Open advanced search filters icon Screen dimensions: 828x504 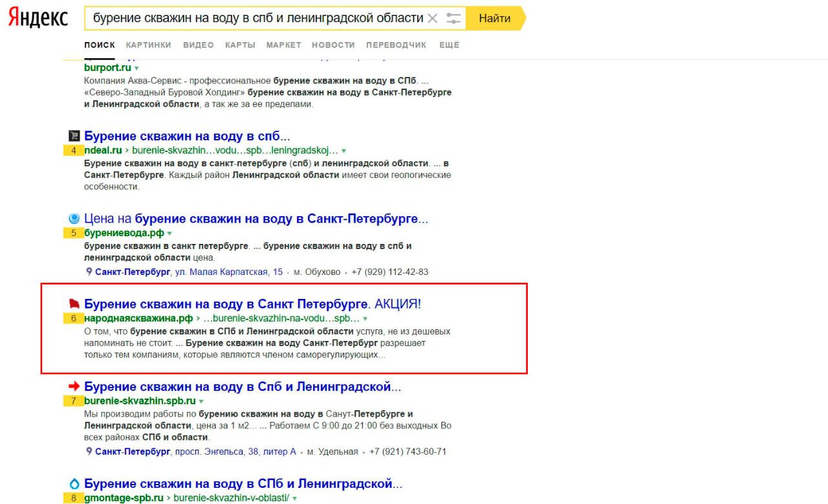pos(454,19)
